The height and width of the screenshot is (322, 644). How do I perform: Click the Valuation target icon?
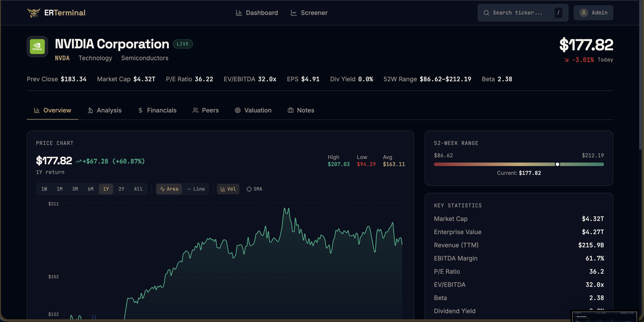pyautogui.click(x=237, y=110)
